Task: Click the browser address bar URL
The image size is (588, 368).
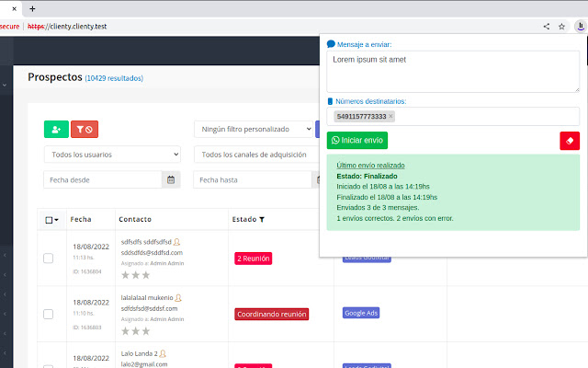Action: click(67, 27)
